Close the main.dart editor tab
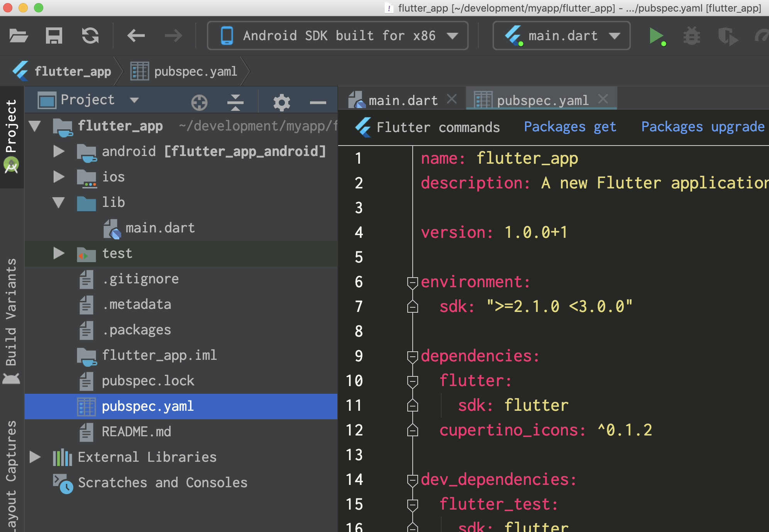 click(x=452, y=100)
